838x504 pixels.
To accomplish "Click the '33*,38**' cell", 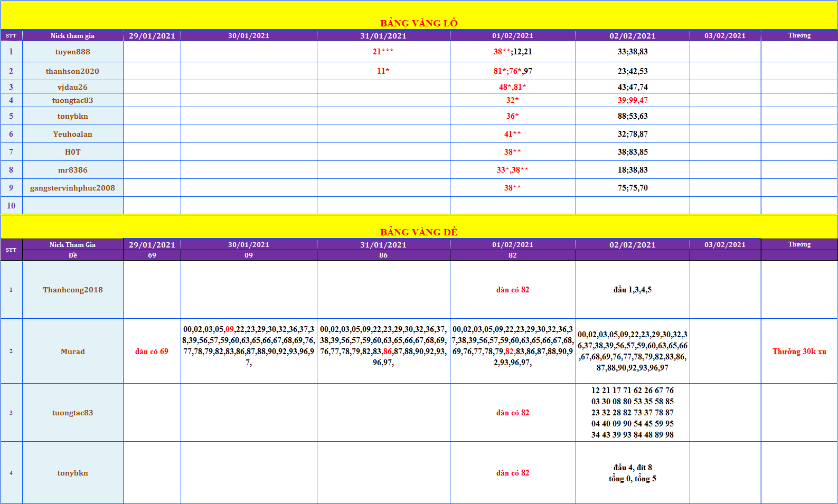I will [513, 170].
